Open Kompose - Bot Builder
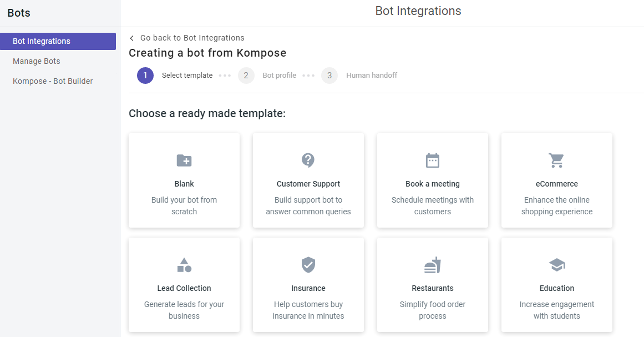 tap(53, 81)
